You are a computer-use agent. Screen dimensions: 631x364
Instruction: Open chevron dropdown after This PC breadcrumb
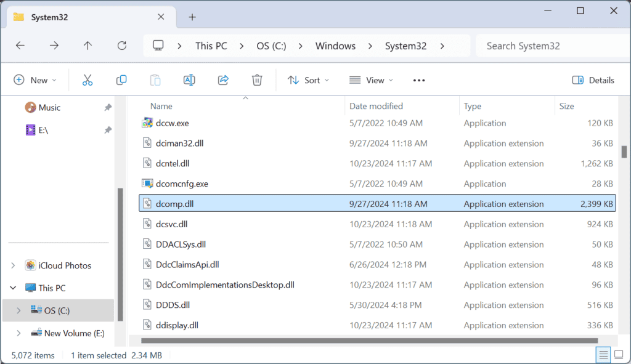click(242, 46)
